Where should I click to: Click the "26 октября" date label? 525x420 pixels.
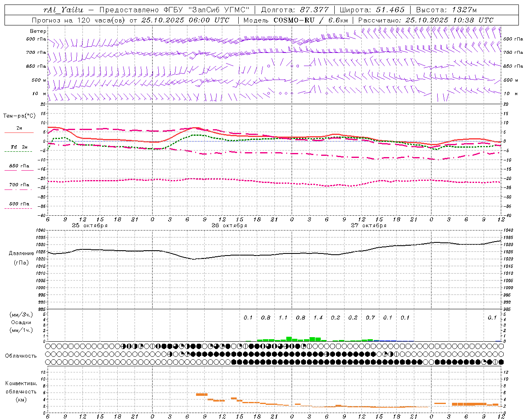pos(229,226)
